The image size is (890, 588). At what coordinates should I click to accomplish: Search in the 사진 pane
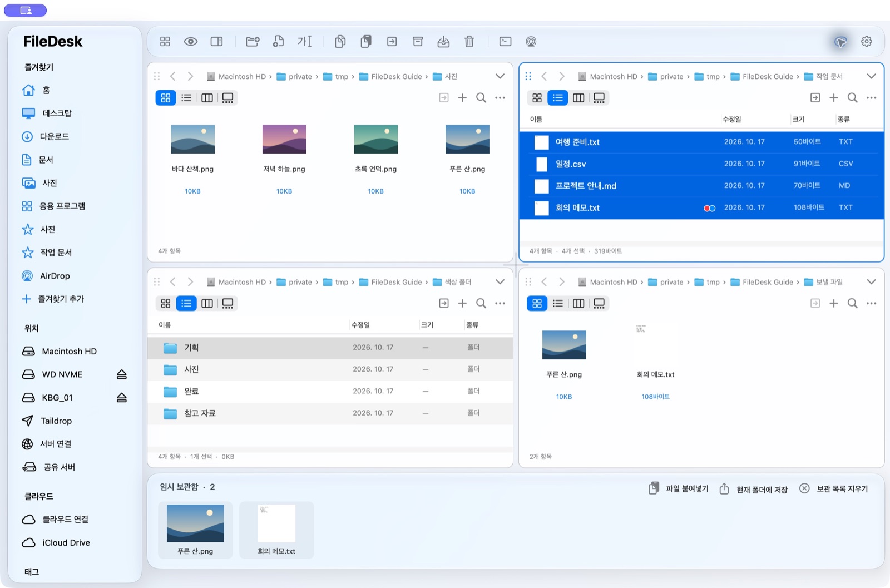481,98
